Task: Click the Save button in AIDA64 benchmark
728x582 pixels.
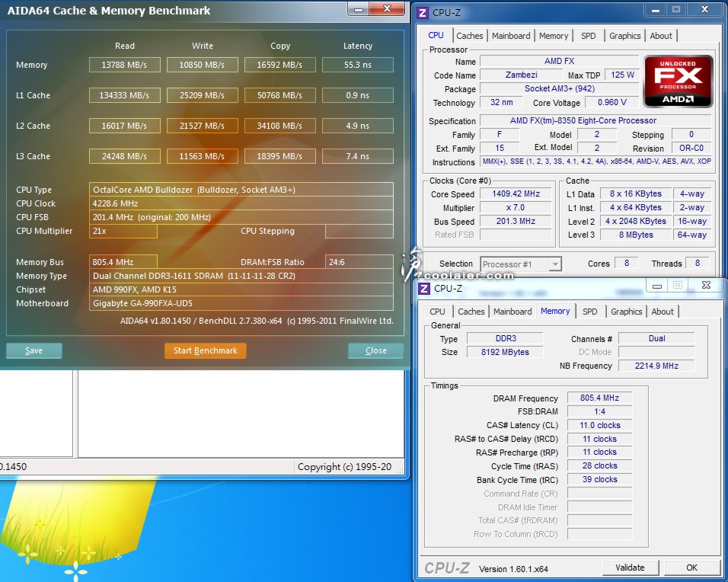Action: click(x=34, y=350)
